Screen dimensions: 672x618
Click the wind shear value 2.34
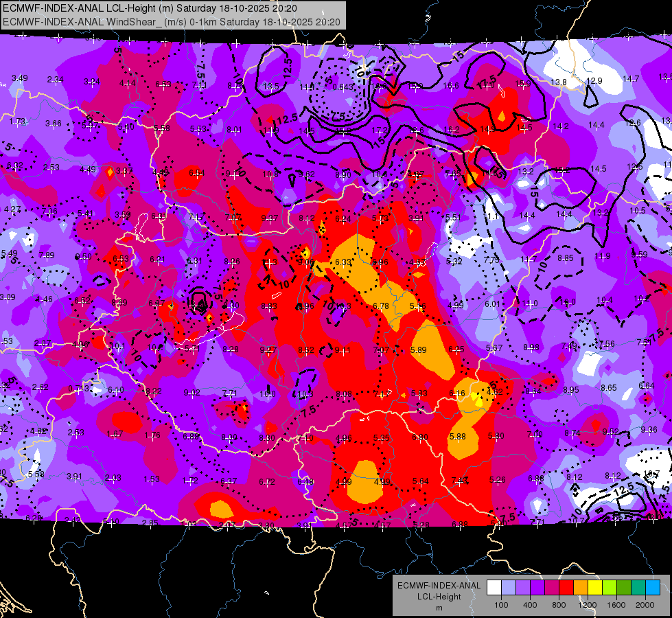pyautogui.click(x=56, y=80)
